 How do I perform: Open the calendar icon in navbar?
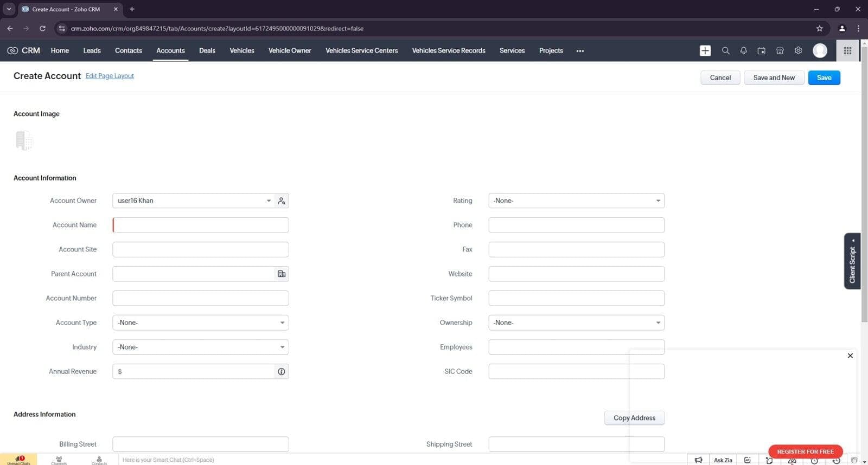coord(762,50)
